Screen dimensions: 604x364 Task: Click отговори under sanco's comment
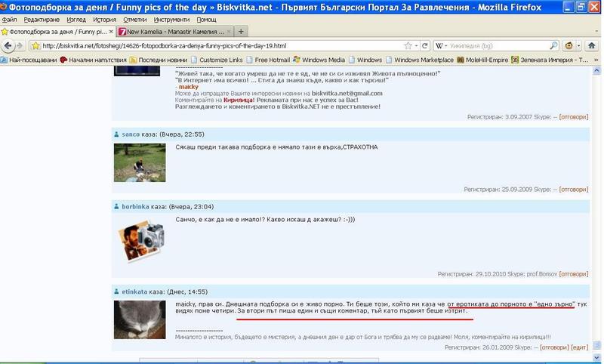tap(574, 190)
